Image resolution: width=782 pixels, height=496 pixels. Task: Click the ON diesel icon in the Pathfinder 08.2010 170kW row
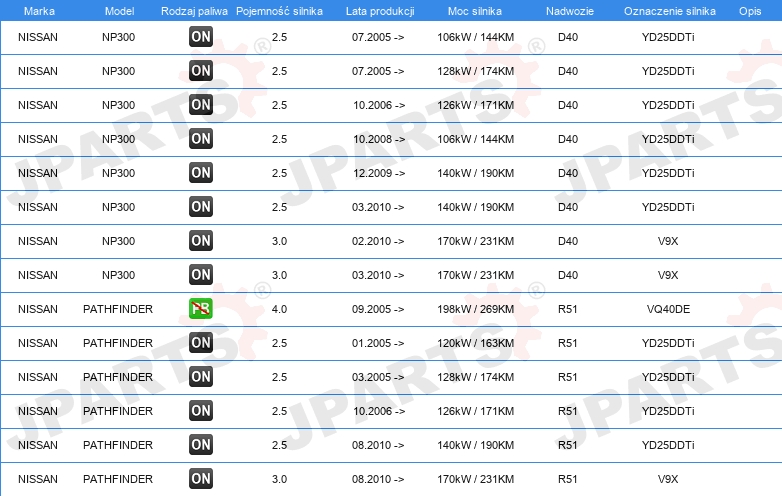[x=201, y=479]
